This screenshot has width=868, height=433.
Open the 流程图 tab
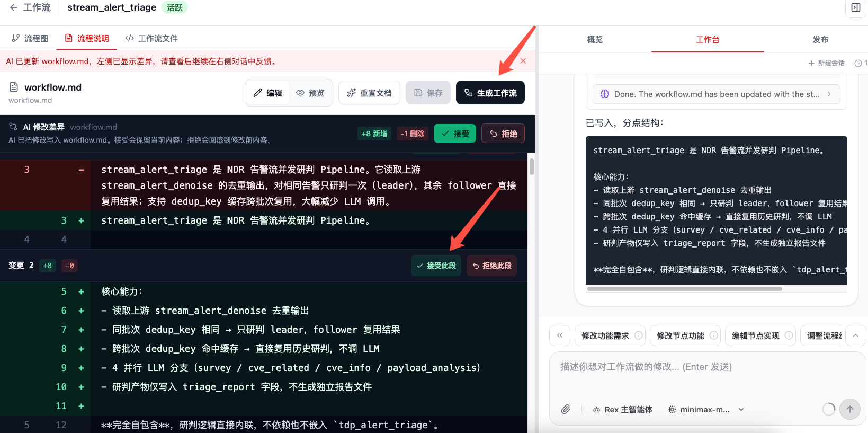pyautogui.click(x=30, y=39)
